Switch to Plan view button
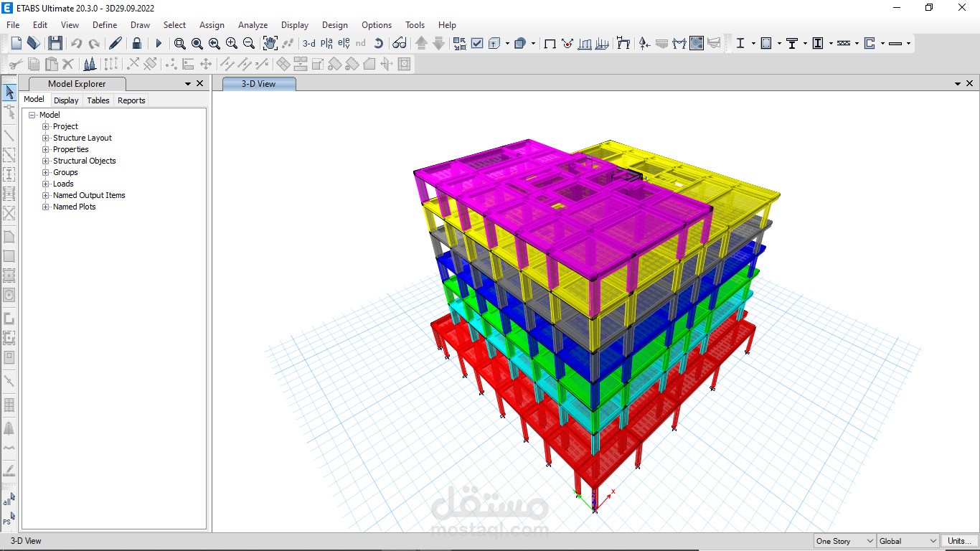980x551 pixels. 327,43
